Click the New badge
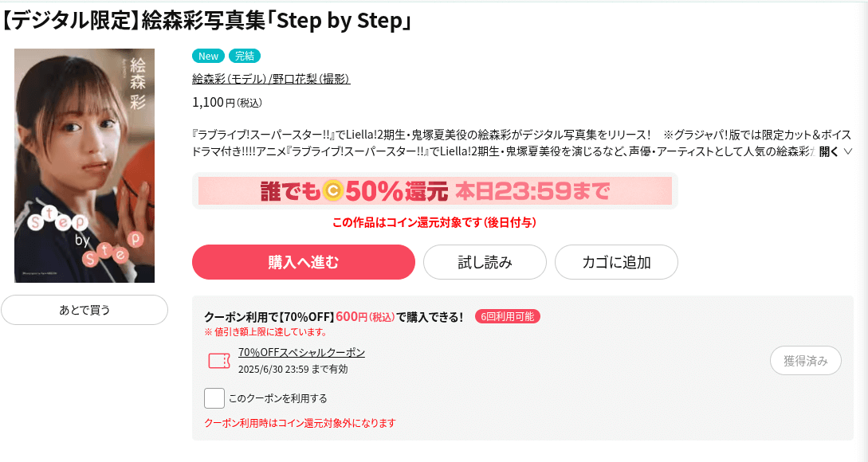The image size is (868, 462). [x=208, y=56]
